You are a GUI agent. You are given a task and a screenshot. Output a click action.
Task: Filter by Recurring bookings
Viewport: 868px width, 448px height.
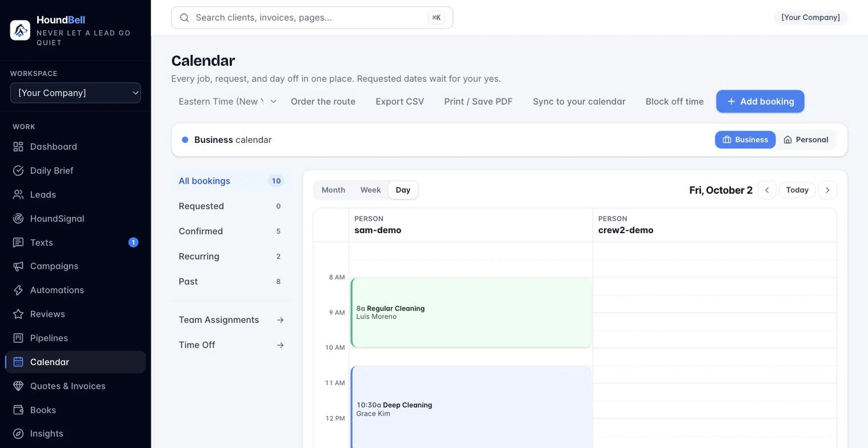pos(231,256)
